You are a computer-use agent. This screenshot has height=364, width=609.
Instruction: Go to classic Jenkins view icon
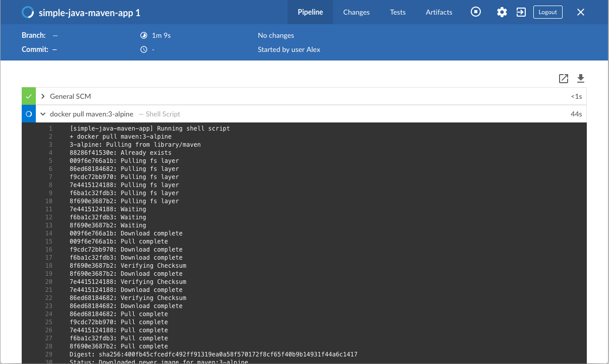(521, 12)
